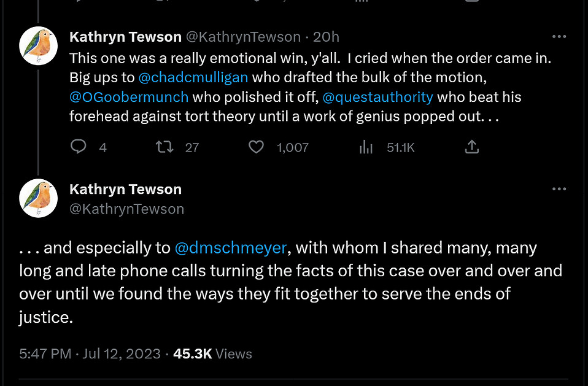Viewport: 588px width, 386px height.
Task: View analytics showing 51.1K views
Action: (x=366, y=147)
